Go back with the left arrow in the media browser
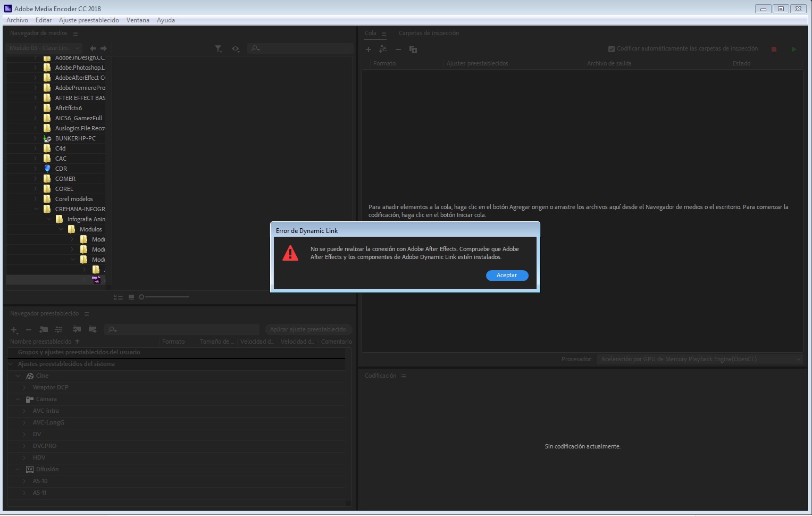Screen dimensions: 812x516 (93, 48)
